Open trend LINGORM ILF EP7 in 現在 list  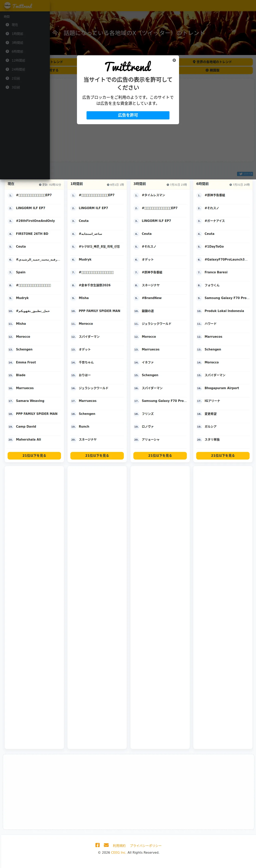click(31, 208)
